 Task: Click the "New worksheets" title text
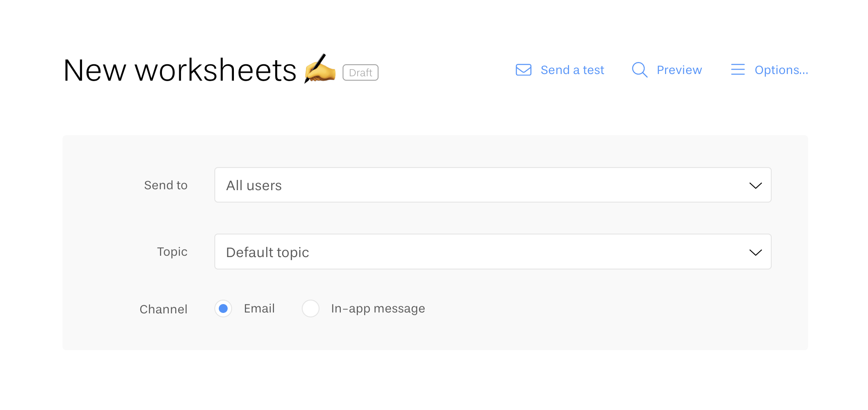point(180,70)
